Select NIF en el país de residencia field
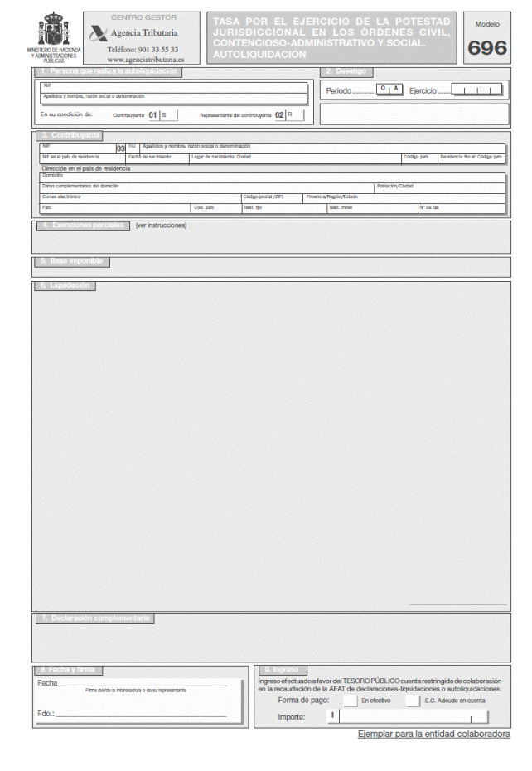 pos(83,159)
